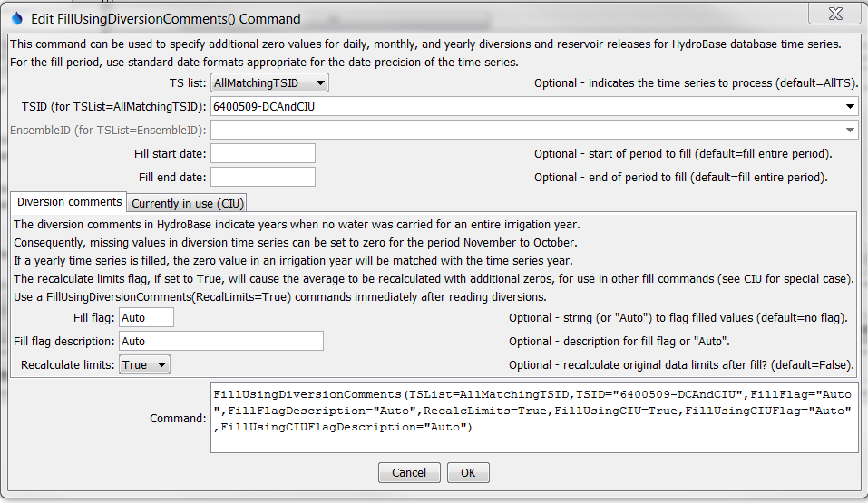This screenshot has height=503, width=868.
Task: Click inside the TSID text field
Action: point(526,106)
